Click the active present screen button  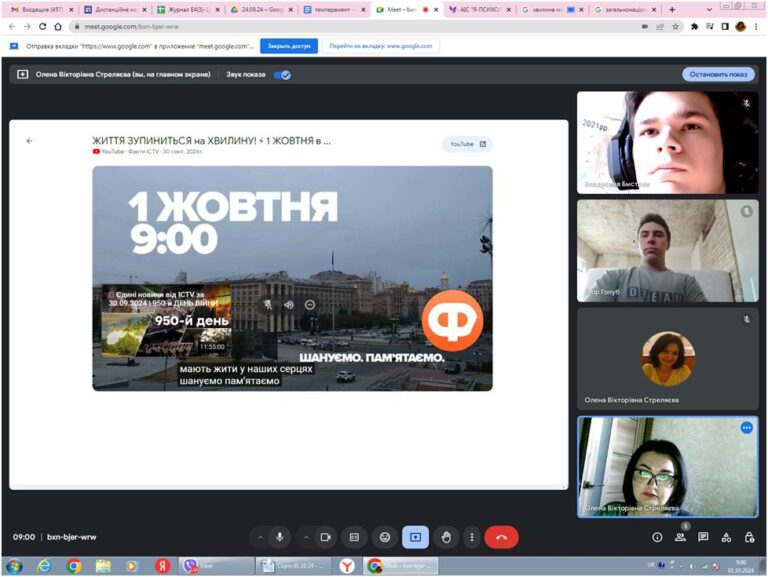tap(415, 537)
